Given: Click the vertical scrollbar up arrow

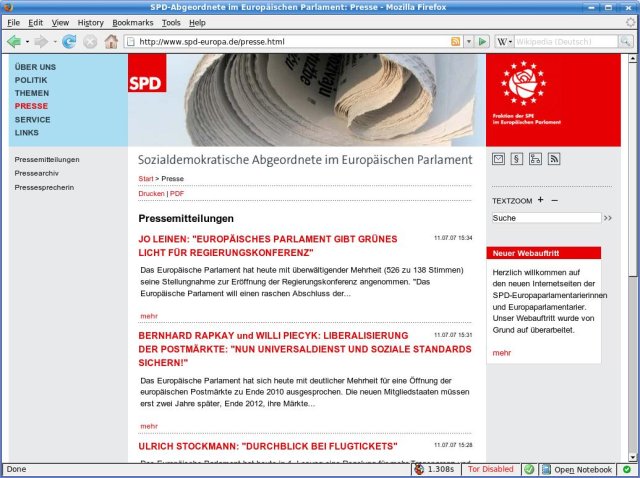Looking at the screenshot, I should pyautogui.click(x=633, y=58).
